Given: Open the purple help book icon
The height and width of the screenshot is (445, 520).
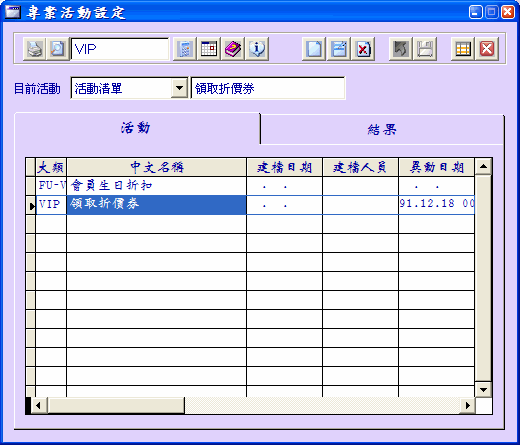Looking at the screenshot, I should (233, 49).
